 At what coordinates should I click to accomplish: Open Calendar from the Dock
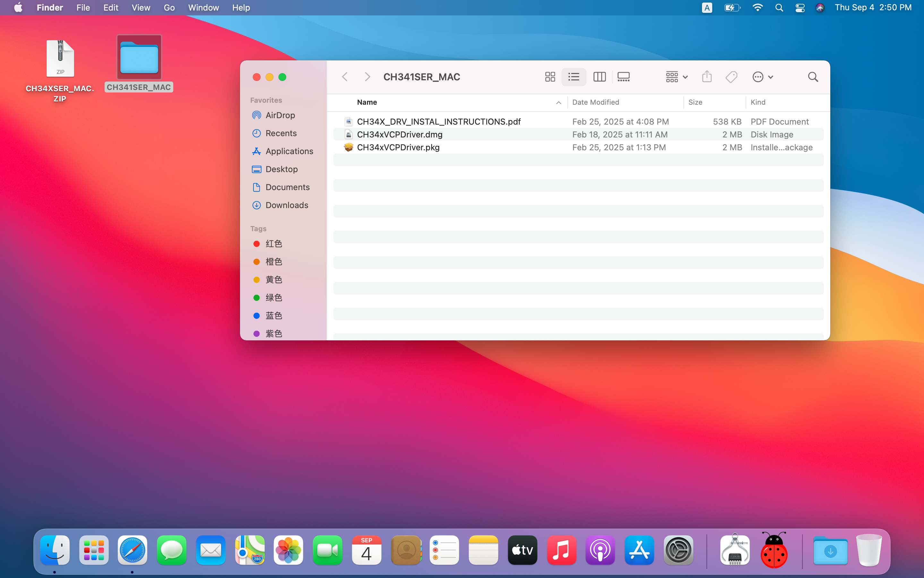coord(366,550)
